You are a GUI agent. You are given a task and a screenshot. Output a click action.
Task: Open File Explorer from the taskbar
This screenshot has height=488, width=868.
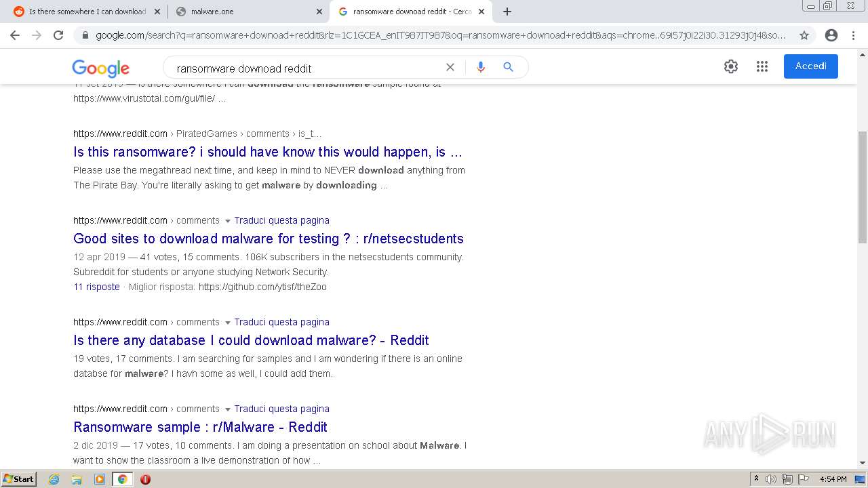pos(77,479)
